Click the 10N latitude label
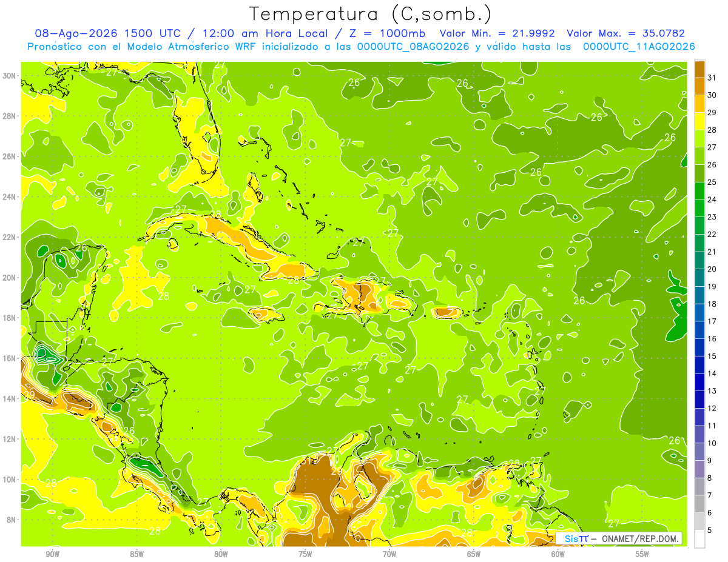This screenshot has height=562, width=728. 10,480
